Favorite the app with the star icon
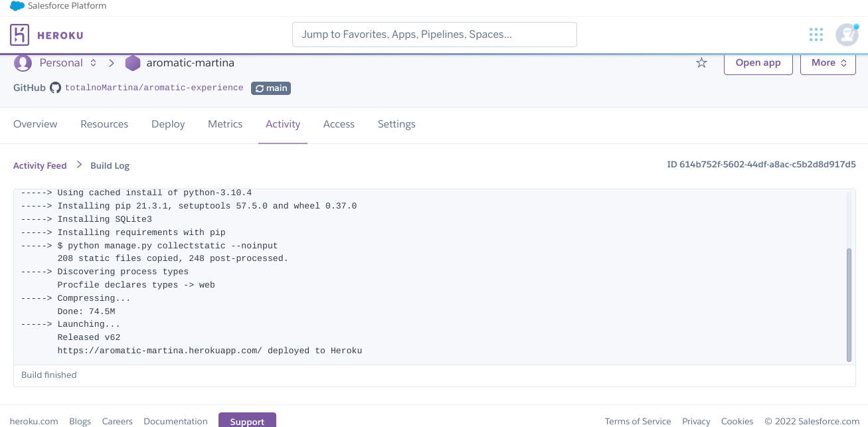Screen dimensions: 868x427 pos(701,63)
